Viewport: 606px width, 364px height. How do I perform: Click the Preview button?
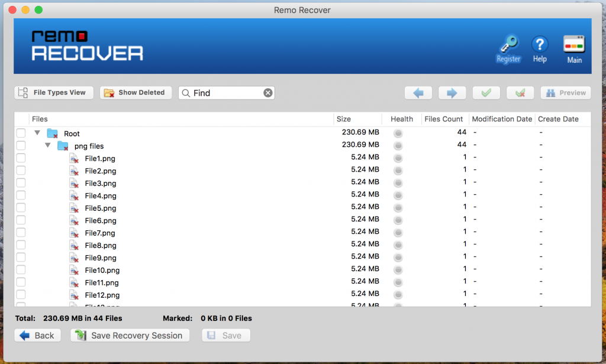click(x=566, y=93)
